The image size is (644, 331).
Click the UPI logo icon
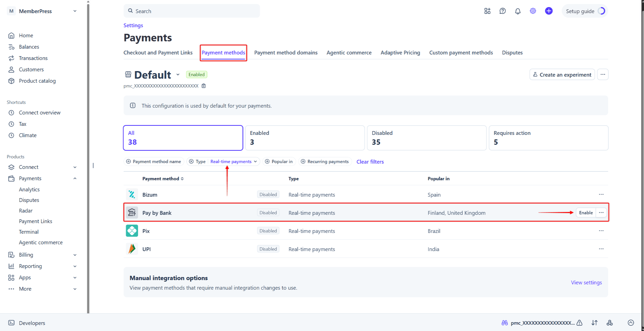tap(132, 249)
